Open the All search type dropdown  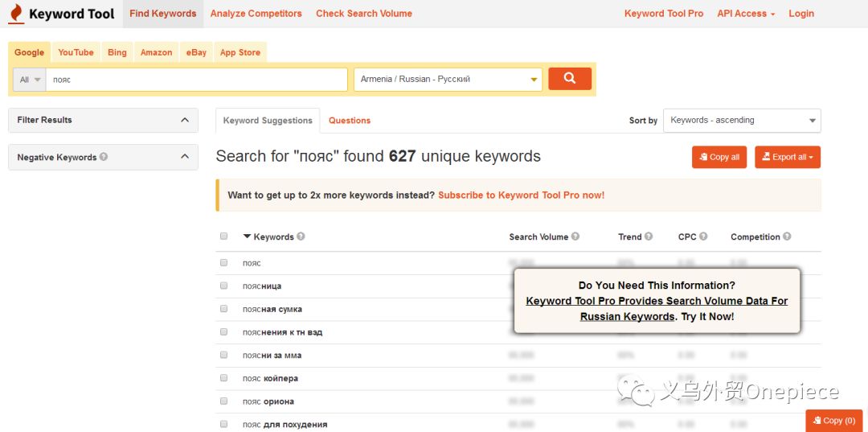point(30,79)
